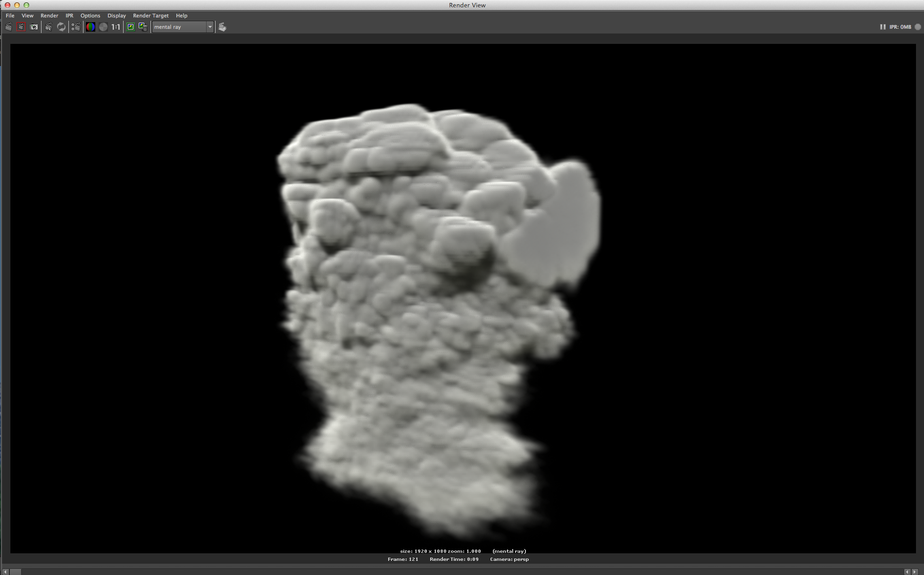Click the Keep Image icon
Viewport: 924px width, 575px height.
coord(131,27)
